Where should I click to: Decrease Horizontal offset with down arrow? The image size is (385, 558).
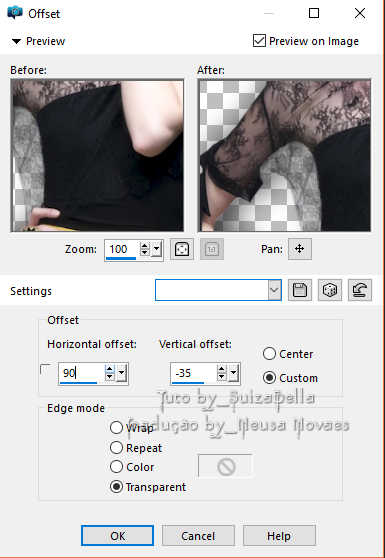[x=110, y=377]
